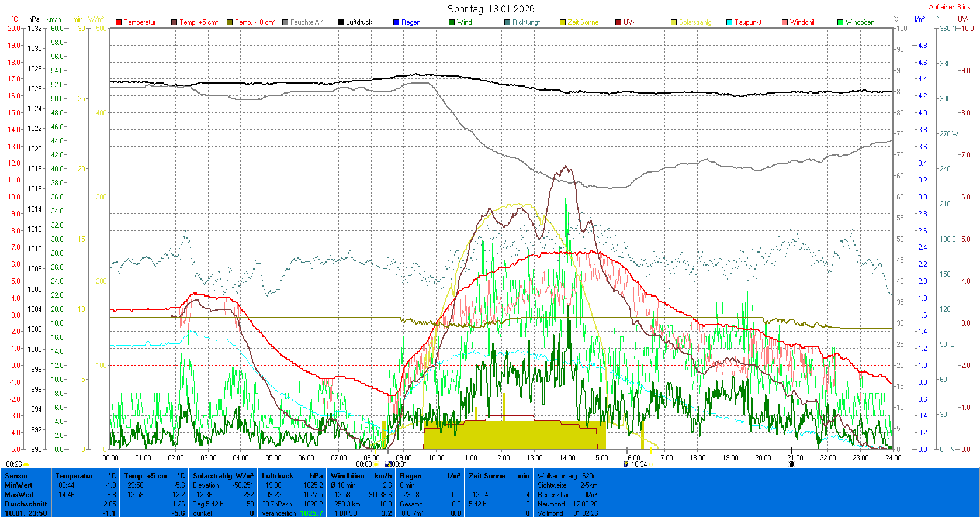Click the dark red UV-I legend square
980x517 pixels.
[x=618, y=22]
